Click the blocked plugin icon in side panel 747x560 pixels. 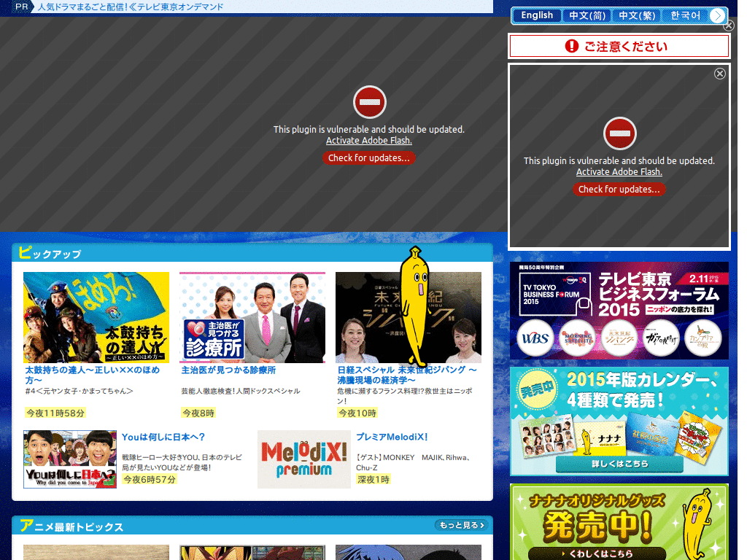click(x=620, y=133)
